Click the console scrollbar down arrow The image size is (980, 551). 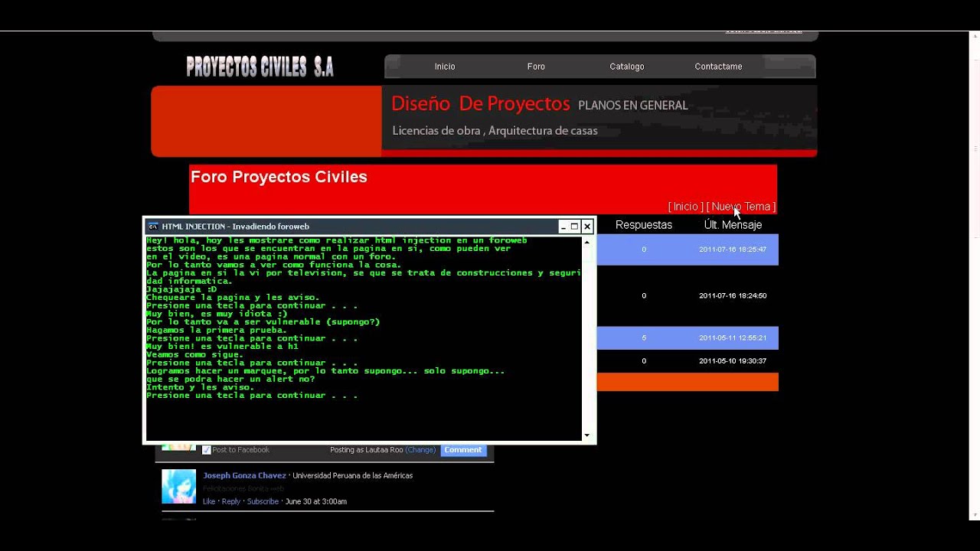[x=587, y=435]
